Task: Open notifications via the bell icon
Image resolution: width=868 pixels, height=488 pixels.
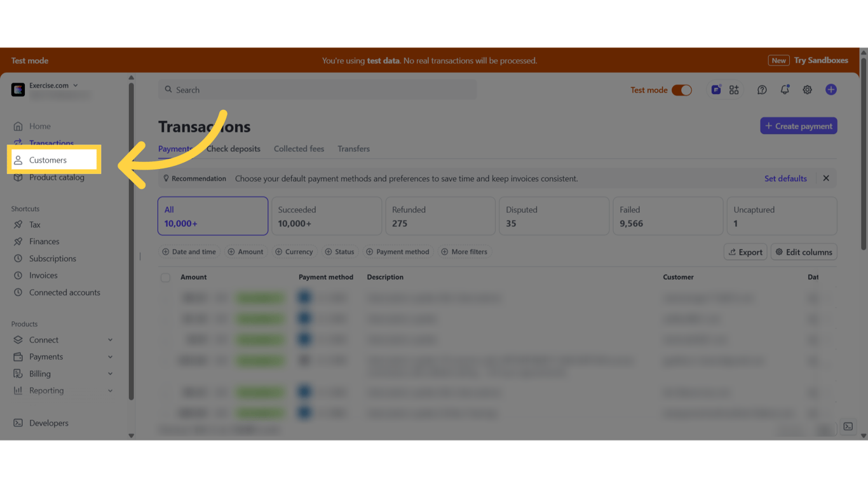Action: pos(785,90)
